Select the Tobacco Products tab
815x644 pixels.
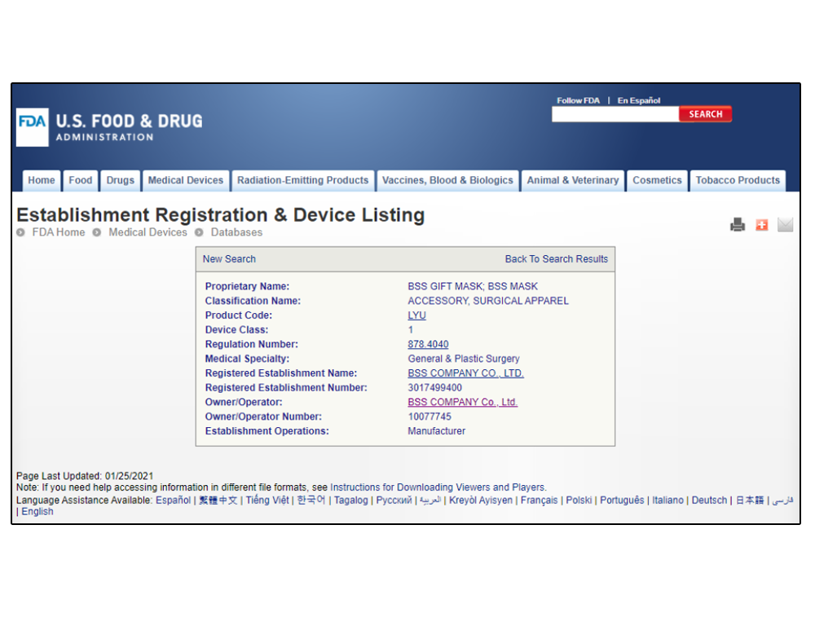click(738, 180)
